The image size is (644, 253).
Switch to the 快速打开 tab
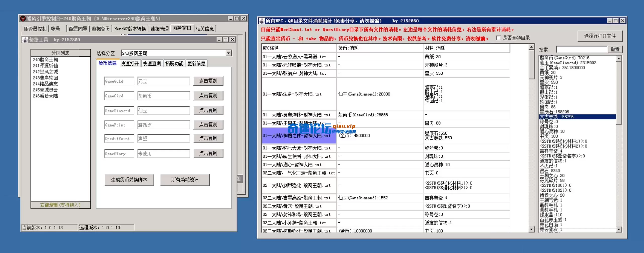(130, 64)
